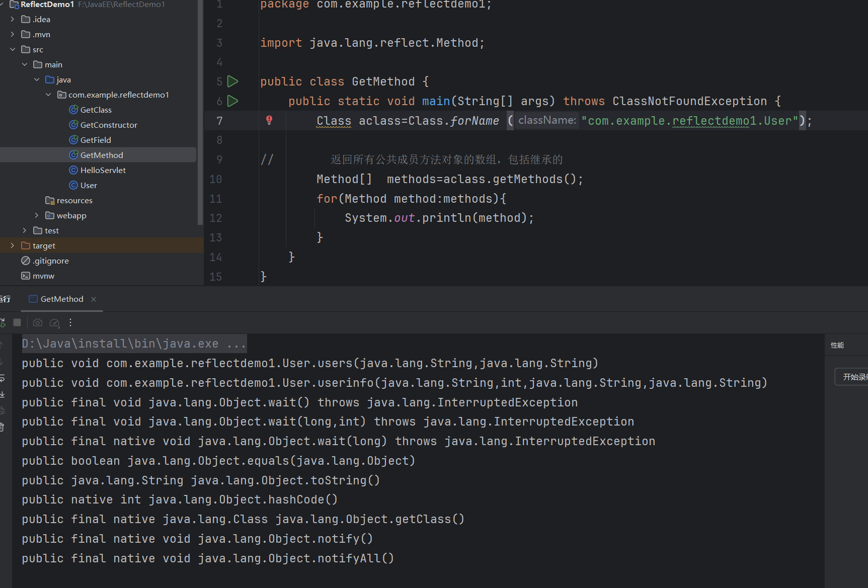Image resolution: width=868 pixels, height=588 pixels.
Task: Click the folded java.exe command line link
Action: 134,344
